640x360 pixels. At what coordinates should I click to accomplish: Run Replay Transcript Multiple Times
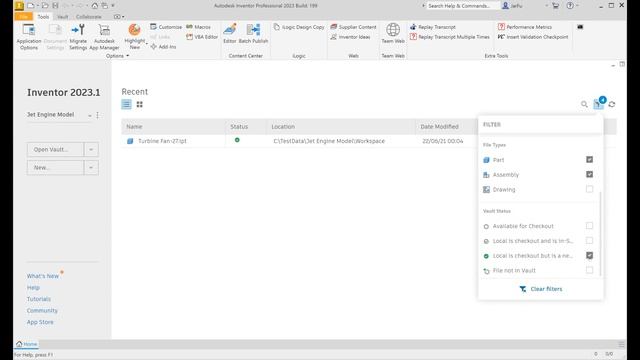(x=450, y=37)
